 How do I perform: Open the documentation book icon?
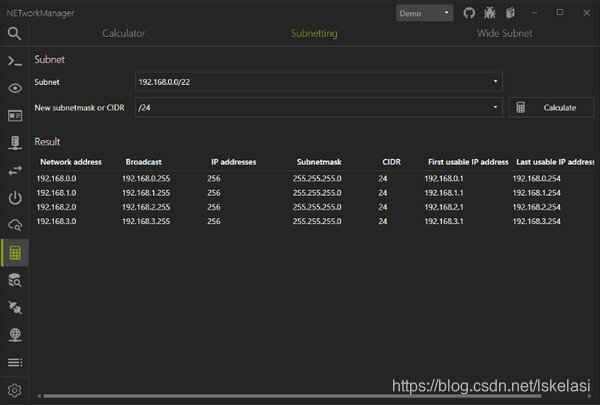point(510,13)
